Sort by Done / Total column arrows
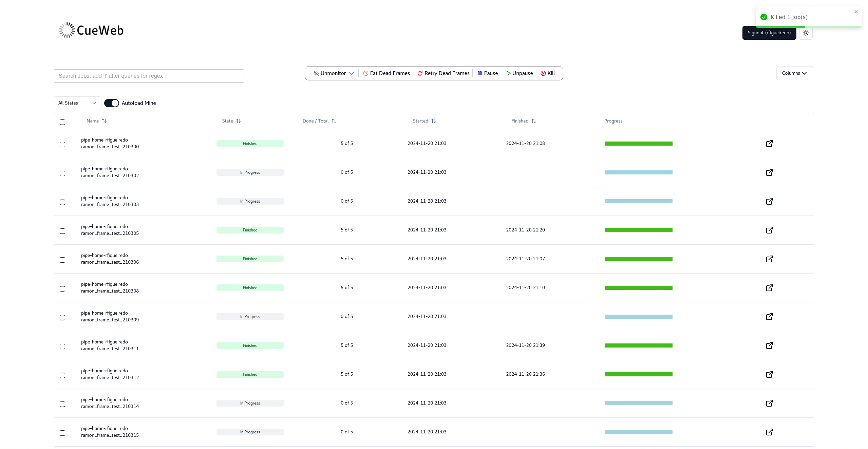 click(334, 121)
